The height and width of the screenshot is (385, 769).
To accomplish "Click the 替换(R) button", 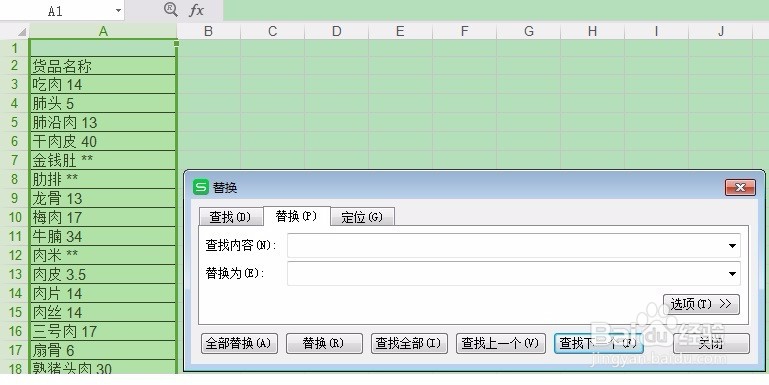I will coord(324,343).
